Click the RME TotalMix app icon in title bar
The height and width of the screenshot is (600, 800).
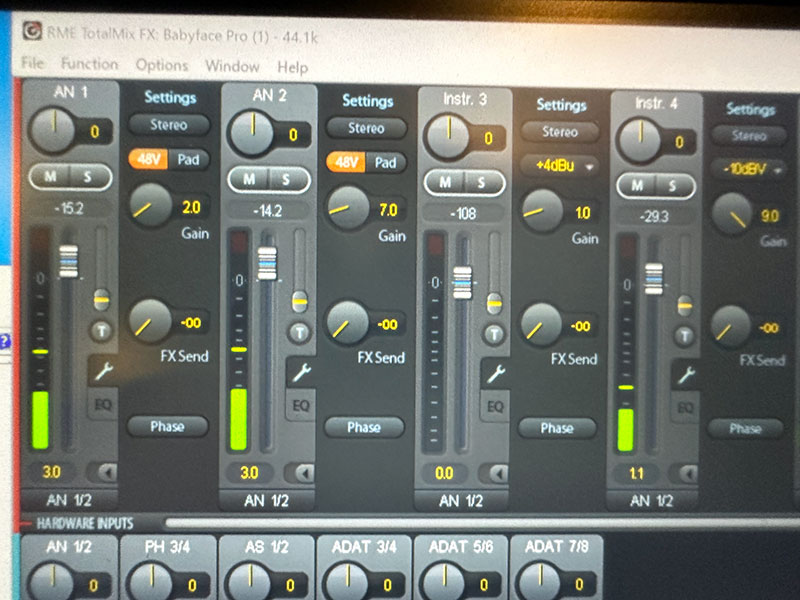coord(32,31)
